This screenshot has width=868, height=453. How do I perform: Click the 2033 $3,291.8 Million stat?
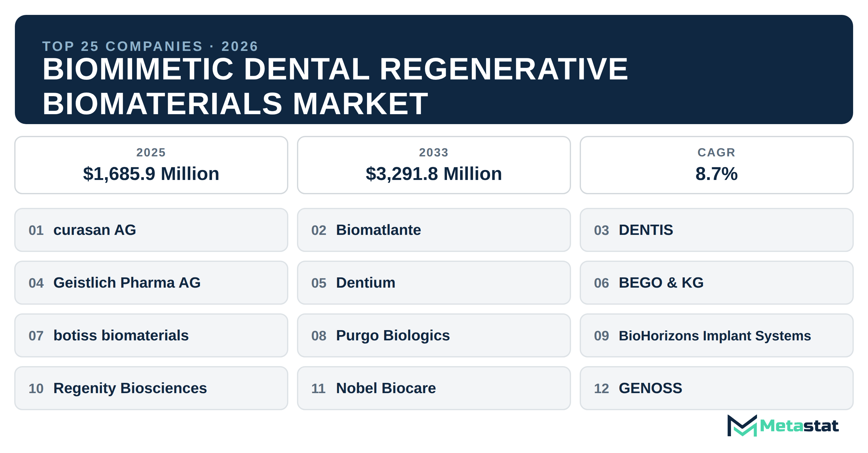434,165
